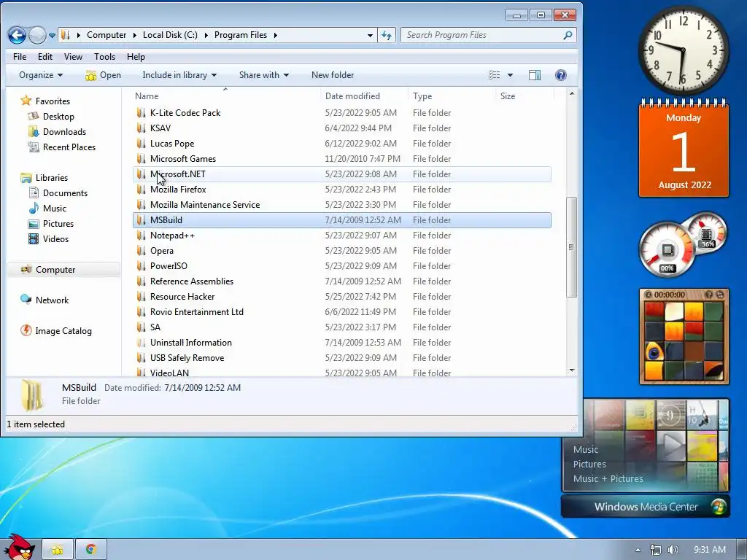Click the volume speaker tray icon
This screenshot has height=560, width=747.
pyautogui.click(x=673, y=550)
